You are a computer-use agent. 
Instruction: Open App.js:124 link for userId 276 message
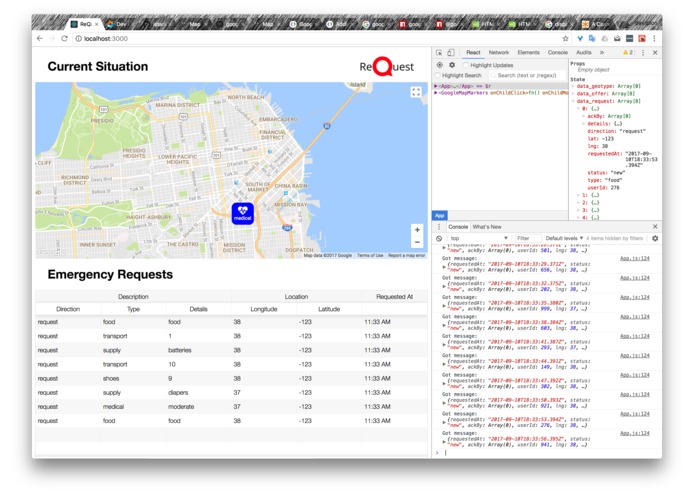pos(635,414)
